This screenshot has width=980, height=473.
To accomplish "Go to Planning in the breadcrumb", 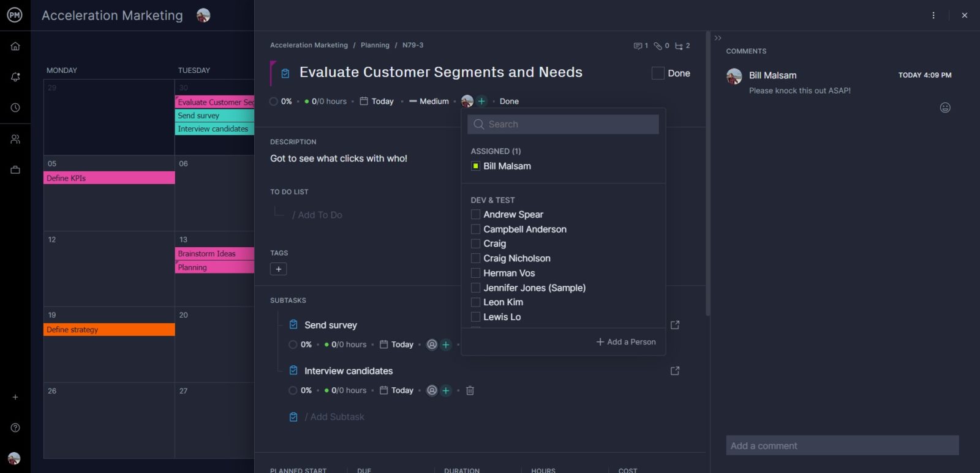I will (x=375, y=45).
